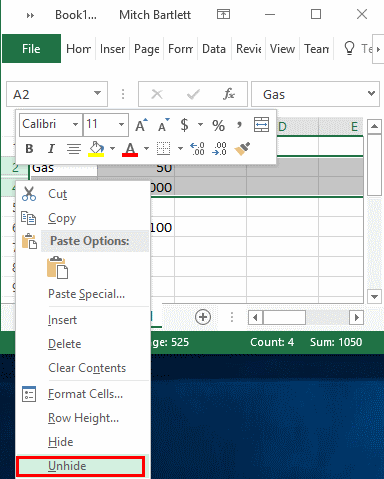Select column E header
Screen dimensions: 384x479
click(x=341, y=127)
